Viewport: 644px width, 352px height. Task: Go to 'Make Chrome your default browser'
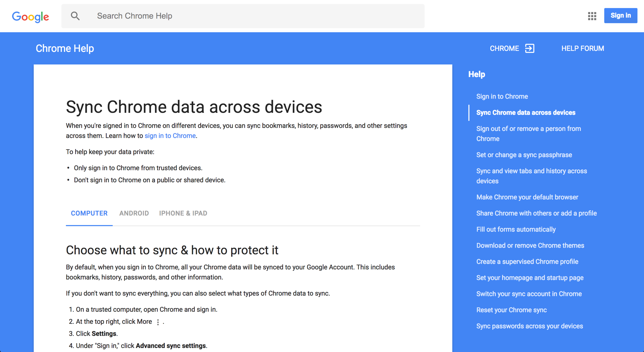527,197
